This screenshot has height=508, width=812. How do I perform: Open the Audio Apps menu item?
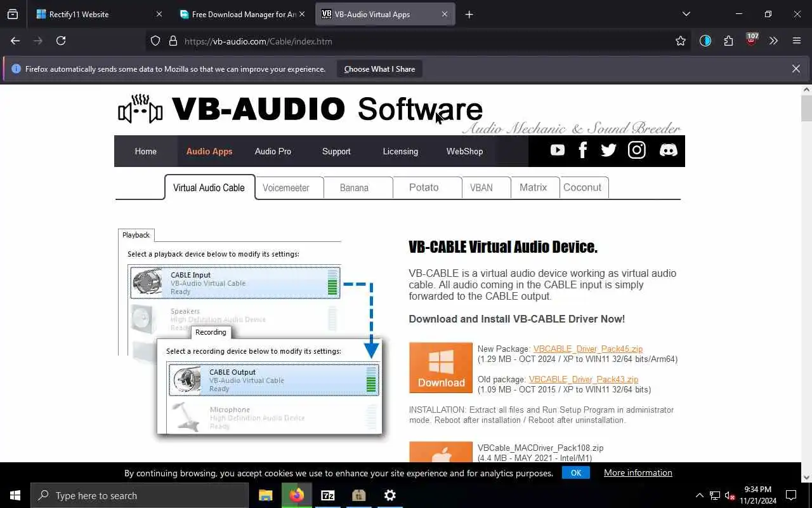209,151
